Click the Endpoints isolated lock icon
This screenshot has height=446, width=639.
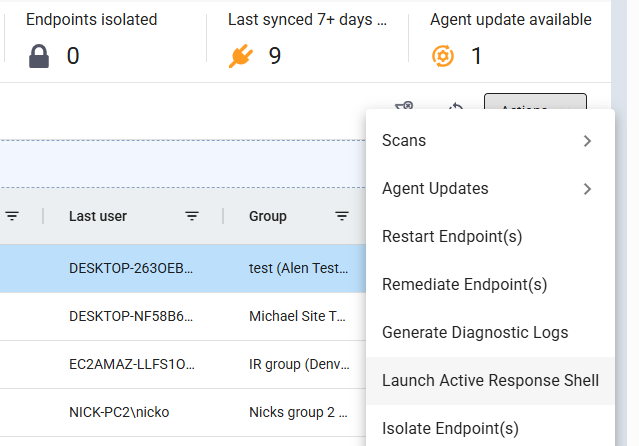(x=39, y=56)
